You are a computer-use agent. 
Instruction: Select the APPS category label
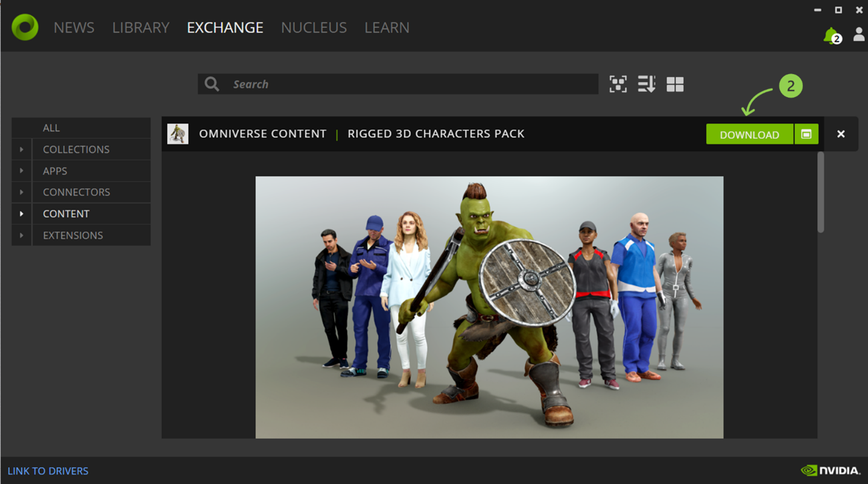point(55,171)
